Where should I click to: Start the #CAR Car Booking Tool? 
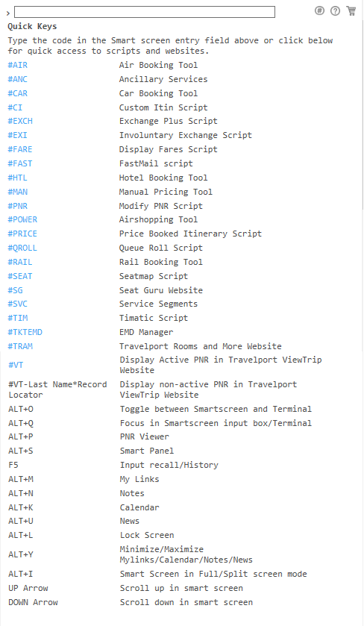coord(18,93)
